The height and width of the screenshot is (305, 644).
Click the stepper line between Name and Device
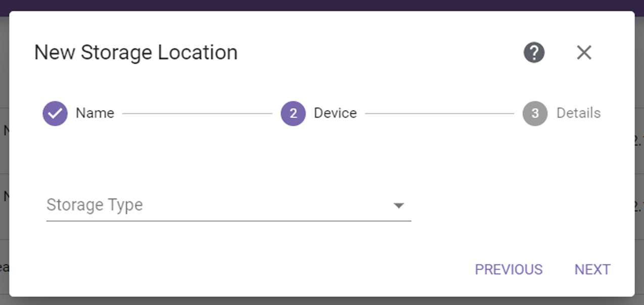(197, 114)
